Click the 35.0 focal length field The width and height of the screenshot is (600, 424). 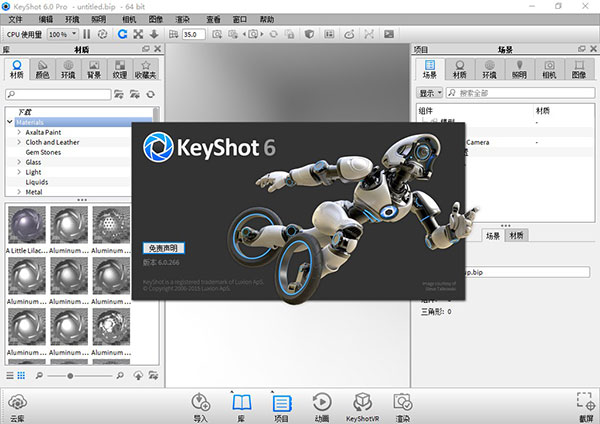(194, 34)
